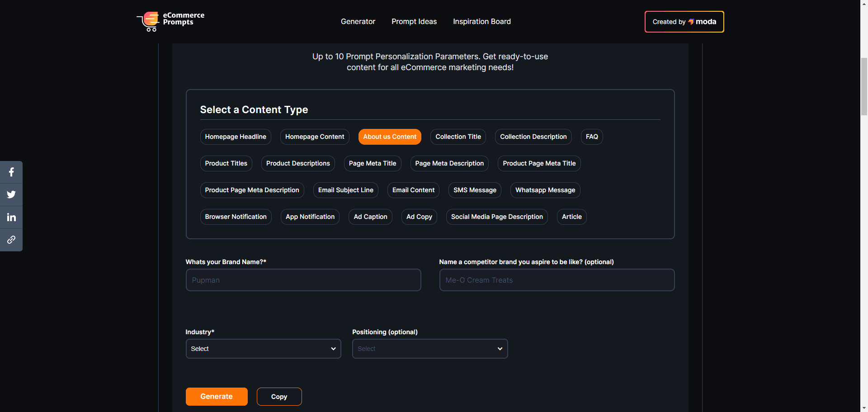
Task: Open the Generator nav item
Action: pyautogui.click(x=358, y=21)
